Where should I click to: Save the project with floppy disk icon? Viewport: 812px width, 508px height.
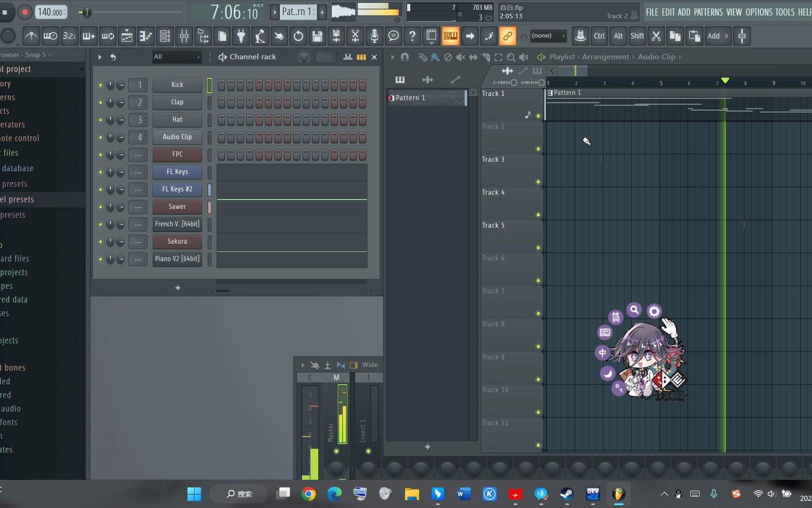(x=317, y=36)
